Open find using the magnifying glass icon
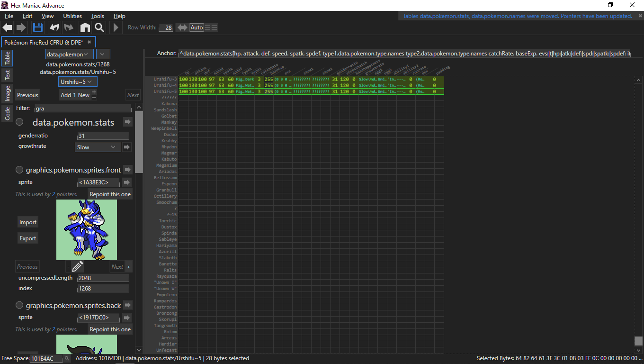644x364 pixels. (x=99, y=27)
